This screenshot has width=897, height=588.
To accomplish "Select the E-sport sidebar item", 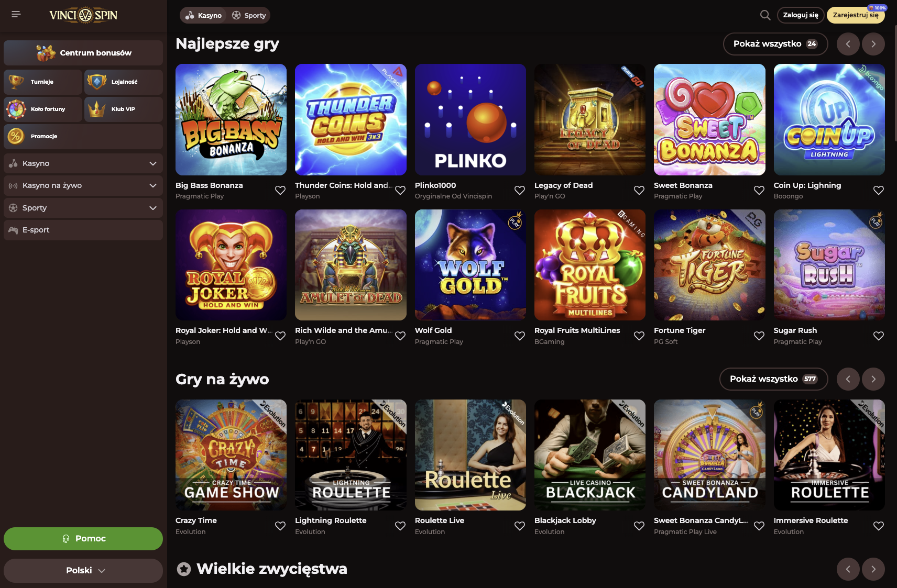I will click(83, 230).
